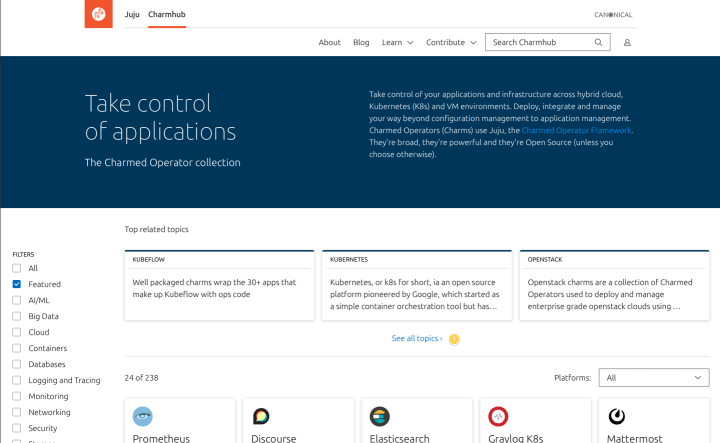Viewport: 720px width, 443px height.
Task: Check the All filter checkbox
Action: 17,268
